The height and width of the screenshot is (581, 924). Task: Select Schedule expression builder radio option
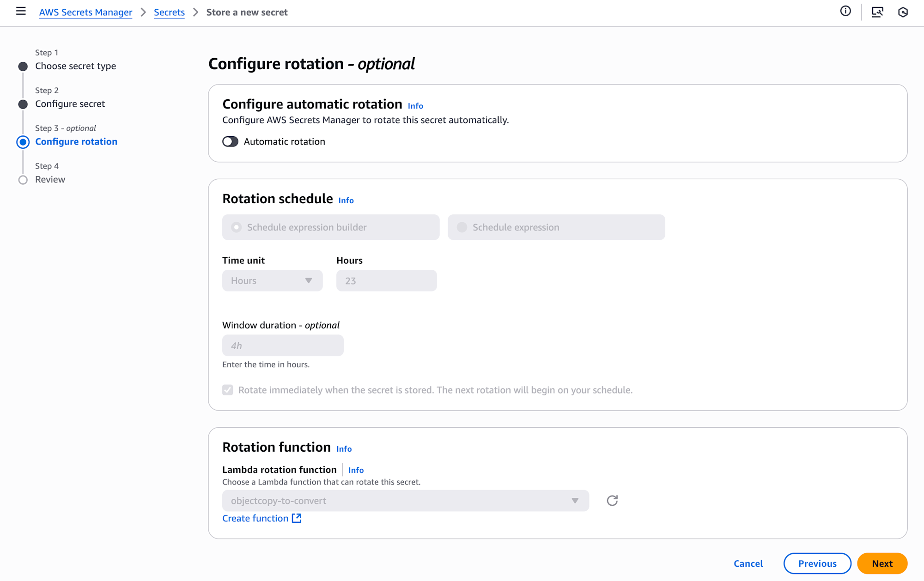[x=237, y=227]
